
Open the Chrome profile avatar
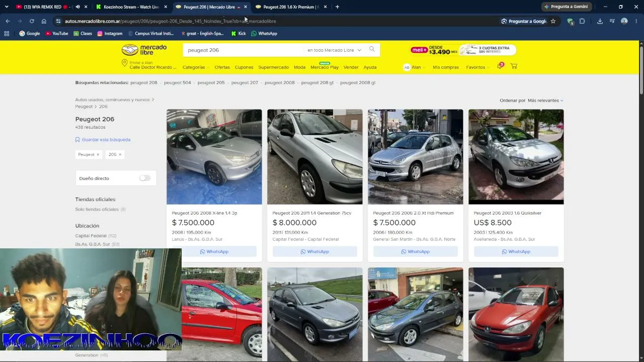624,21
